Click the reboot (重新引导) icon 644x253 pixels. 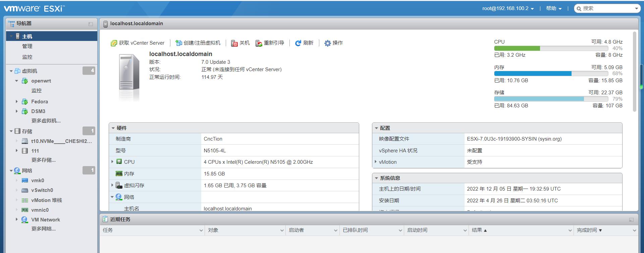click(x=259, y=43)
